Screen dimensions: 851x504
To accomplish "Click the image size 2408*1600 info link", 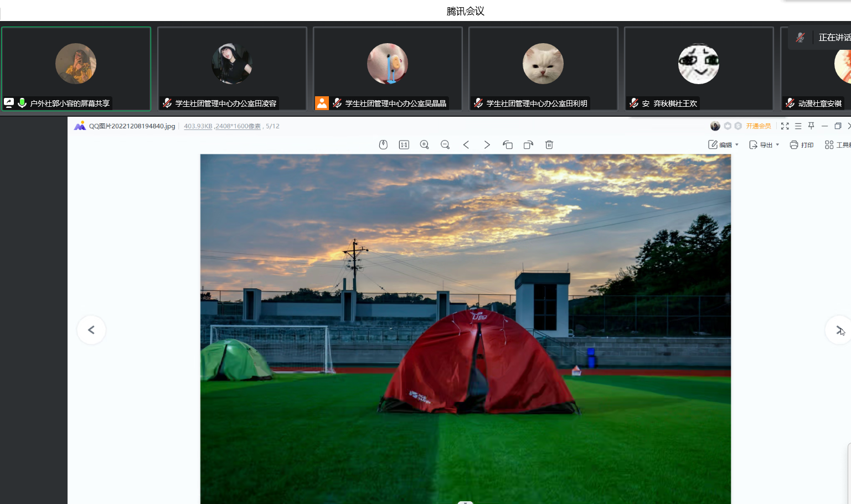I will [238, 126].
